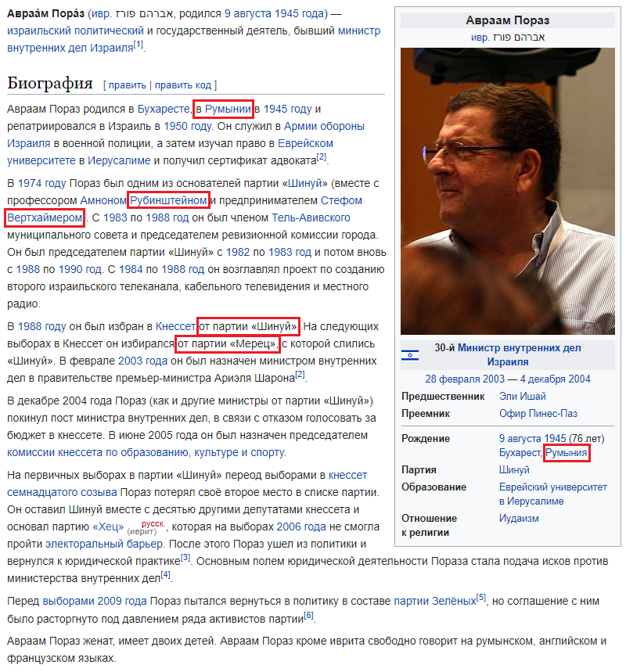Follow the Бухаресте link in the biography
626x672 pixels.
click(x=163, y=109)
